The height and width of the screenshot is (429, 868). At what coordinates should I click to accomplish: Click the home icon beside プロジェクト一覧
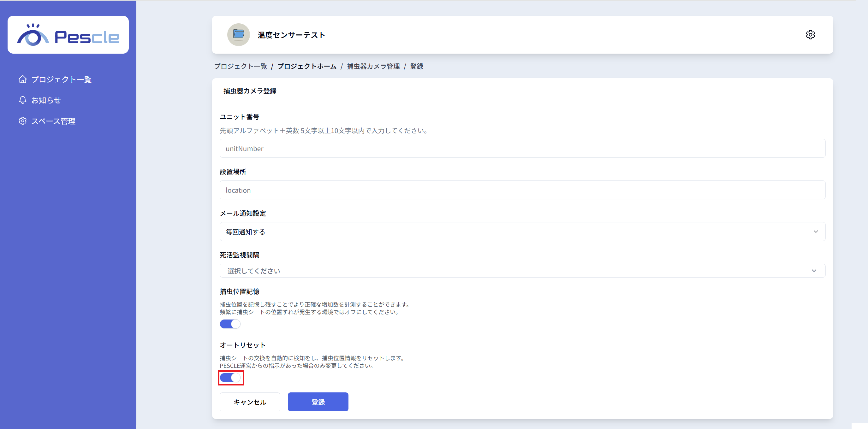pos(23,79)
